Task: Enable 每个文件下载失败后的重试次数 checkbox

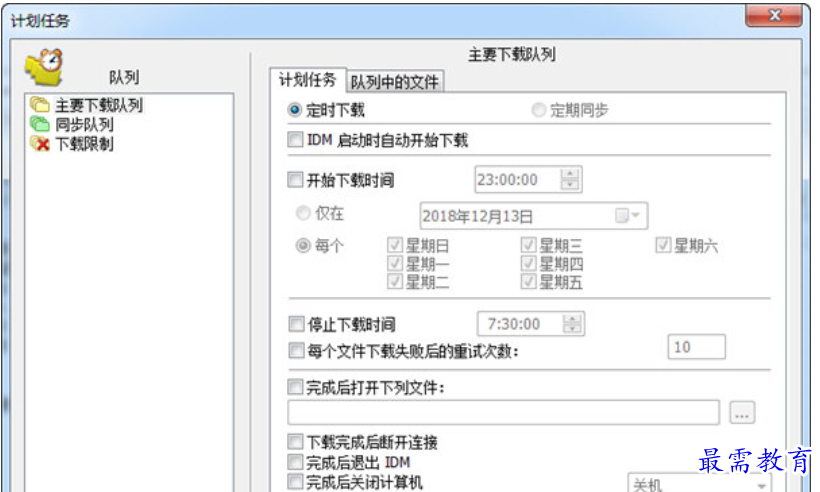Action: [297, 350]
